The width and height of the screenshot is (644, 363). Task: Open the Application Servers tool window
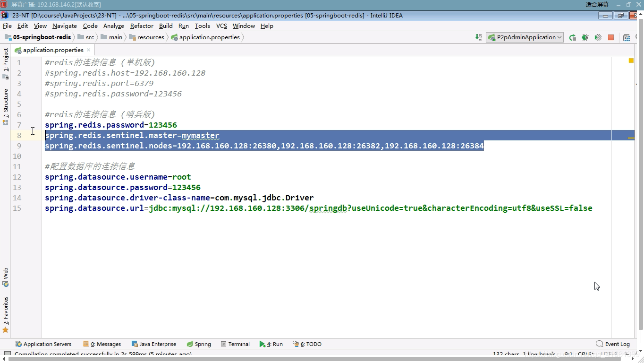[x=43, y=344]
